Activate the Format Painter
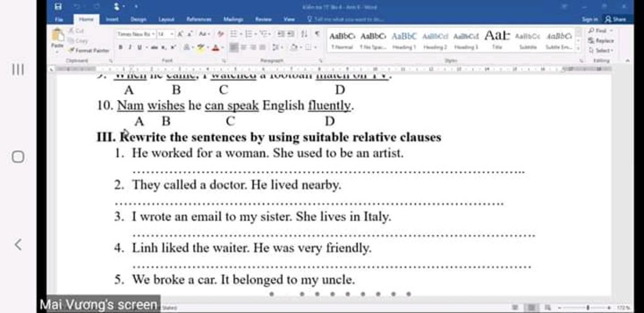Screen dimensions: 644x313 pos(89,50)
